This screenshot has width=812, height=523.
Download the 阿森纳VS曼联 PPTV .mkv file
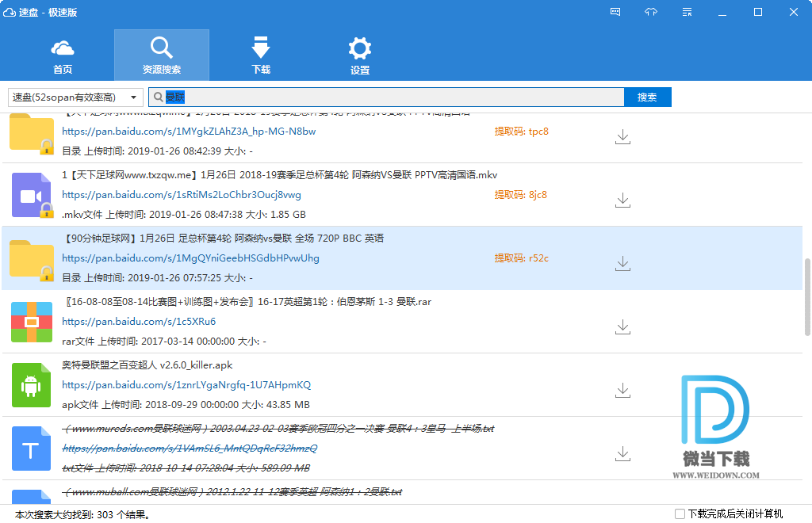click(622, 200)
